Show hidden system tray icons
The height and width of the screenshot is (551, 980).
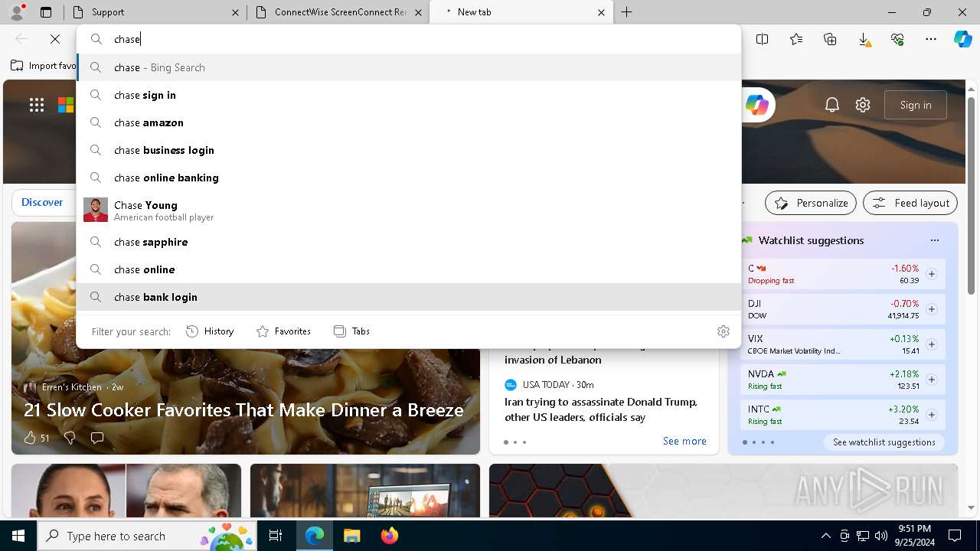pos(825,536)
